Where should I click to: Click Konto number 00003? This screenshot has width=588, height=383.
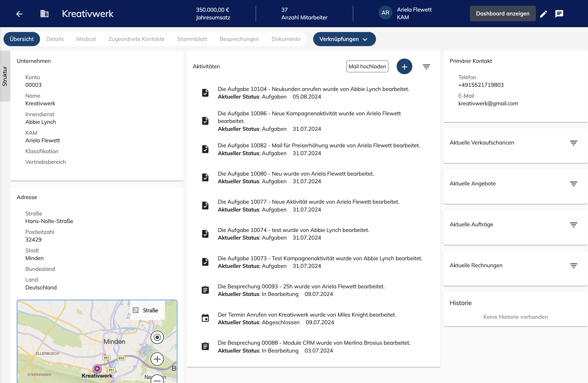click(33, 85)
